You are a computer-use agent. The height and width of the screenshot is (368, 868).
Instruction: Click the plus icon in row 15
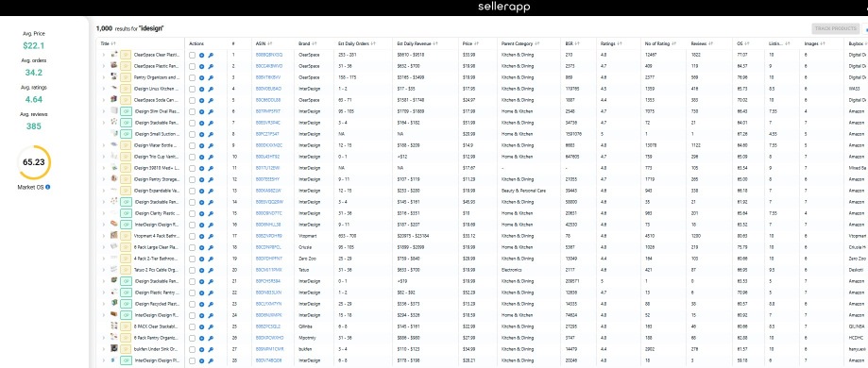[201, 213]
